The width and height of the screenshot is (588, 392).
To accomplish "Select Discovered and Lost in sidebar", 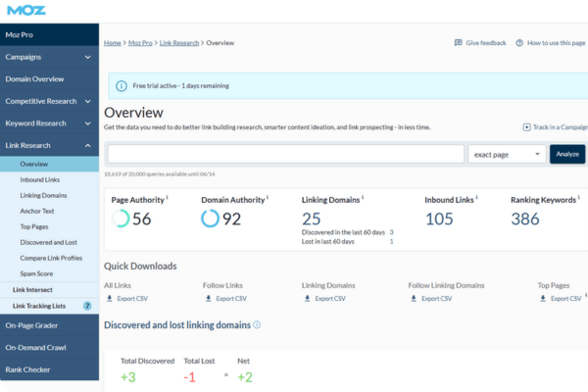I will click(50, 242).
